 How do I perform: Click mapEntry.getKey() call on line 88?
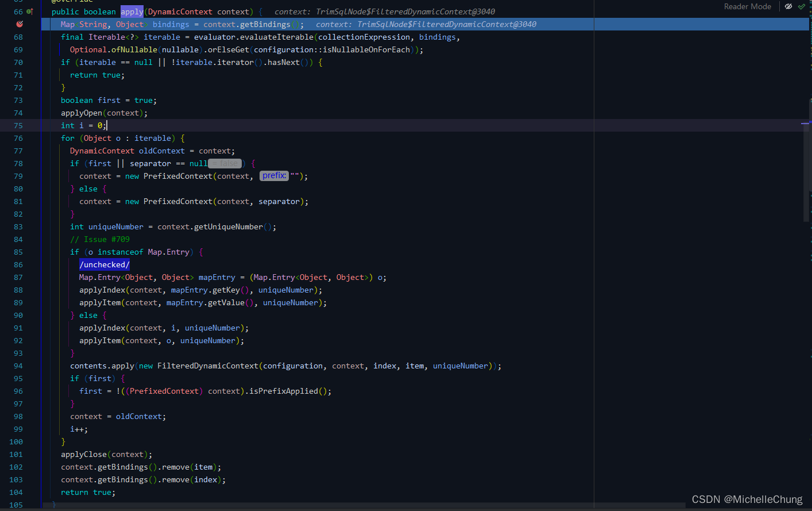tap(210, 290)
